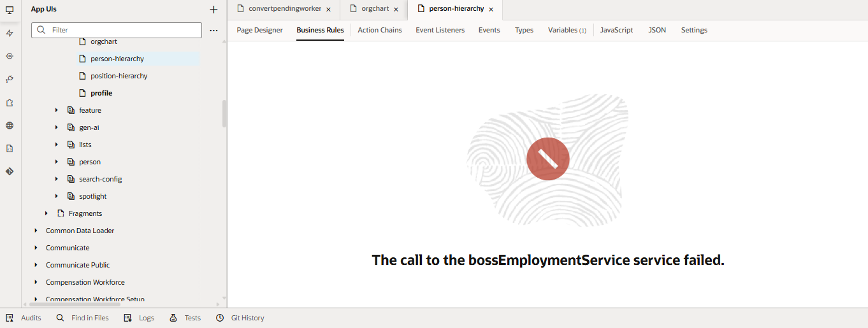The image size is (868, 328).
Task: Open the Events tab
Action: (489, 30)
